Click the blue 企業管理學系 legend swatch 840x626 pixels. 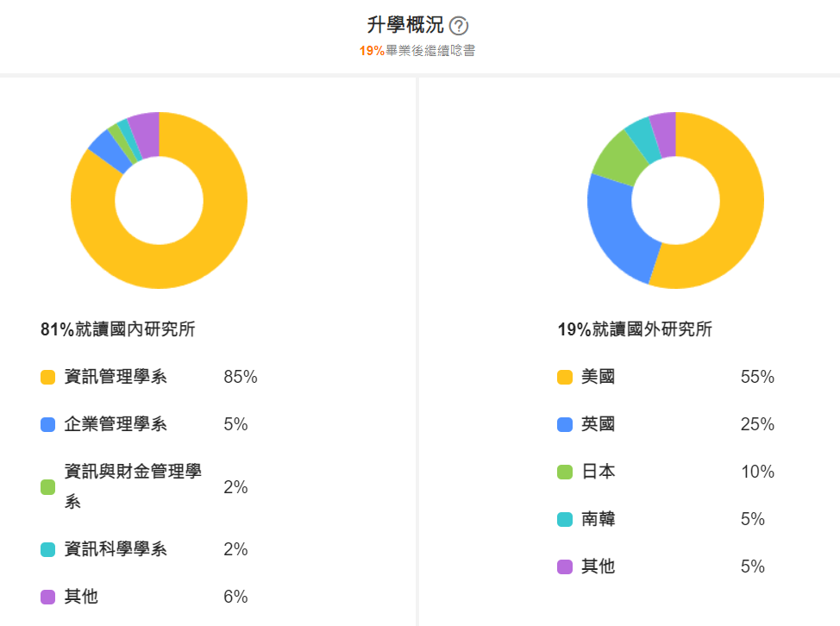pyautogui.click(x=48, y=424)
